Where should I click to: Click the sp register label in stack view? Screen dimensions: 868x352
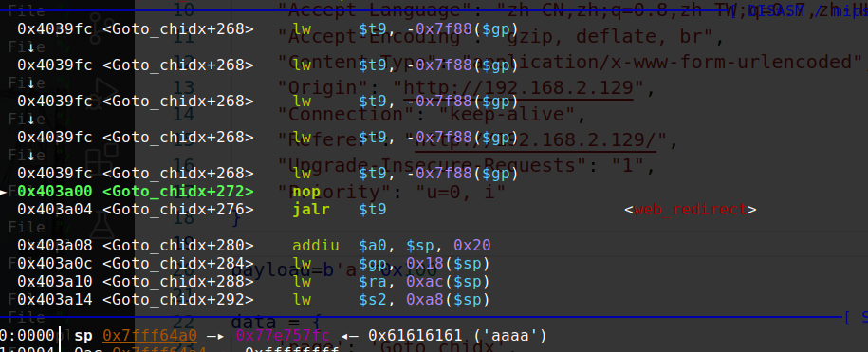(x=83, y=336)
